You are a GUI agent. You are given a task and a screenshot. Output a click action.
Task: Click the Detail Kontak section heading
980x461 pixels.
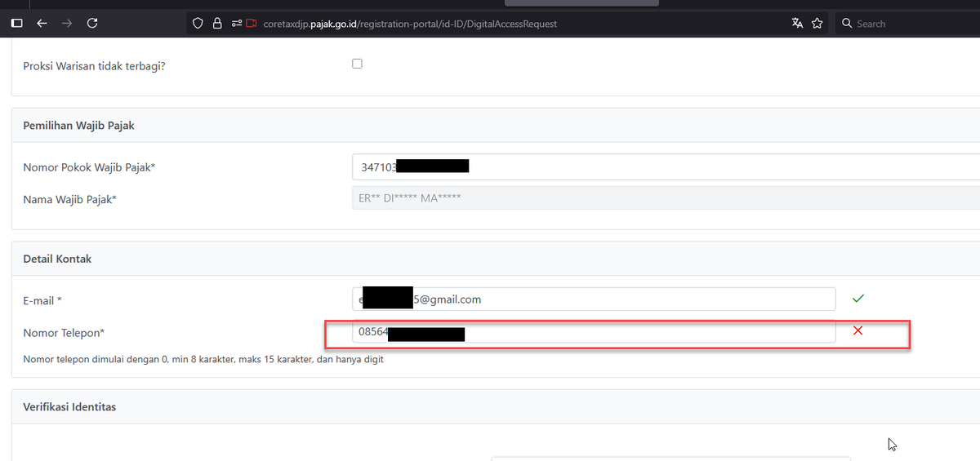click(x=57, y=259)
